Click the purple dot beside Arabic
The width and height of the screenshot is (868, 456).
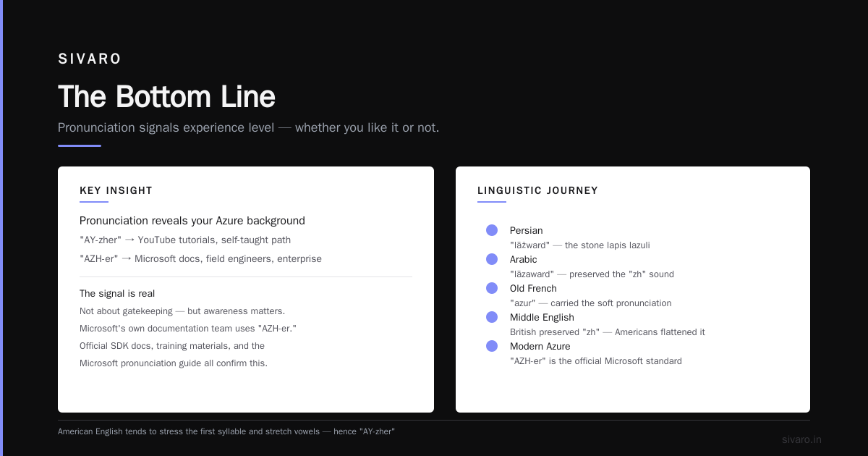point(492,259)
